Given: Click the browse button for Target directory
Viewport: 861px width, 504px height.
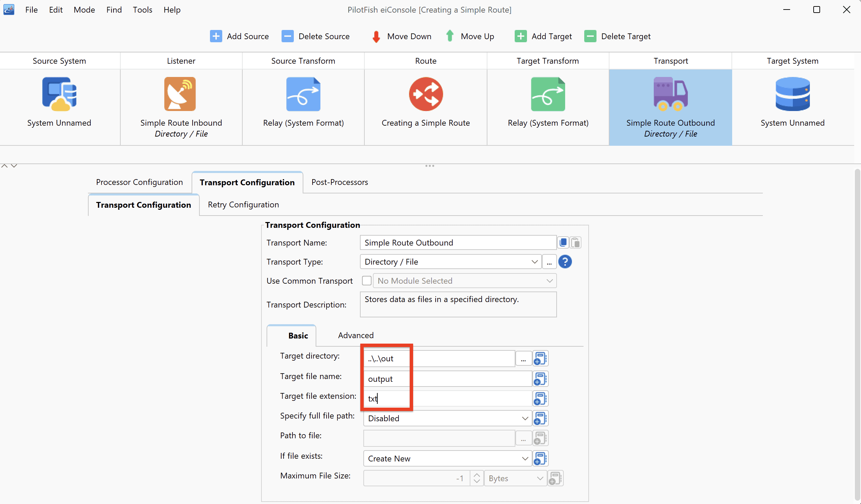Looking at the screenshot, I should pyautogui.click(x=523, y=359).
